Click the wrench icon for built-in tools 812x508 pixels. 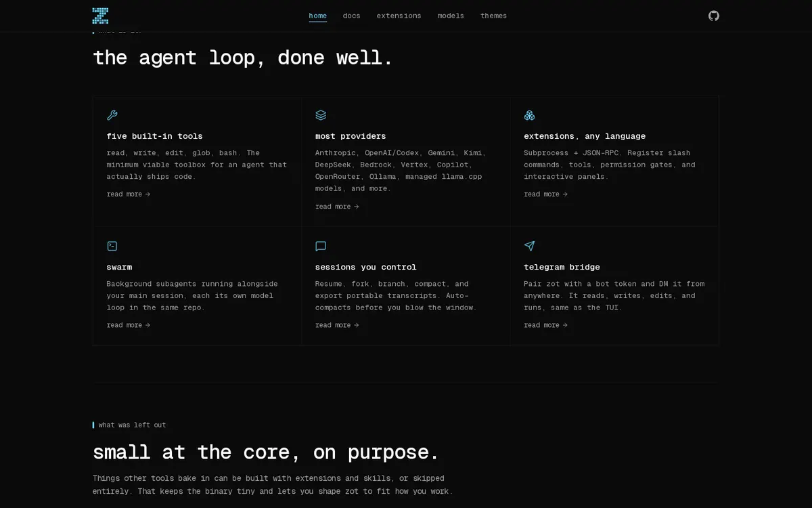[112, 115]
